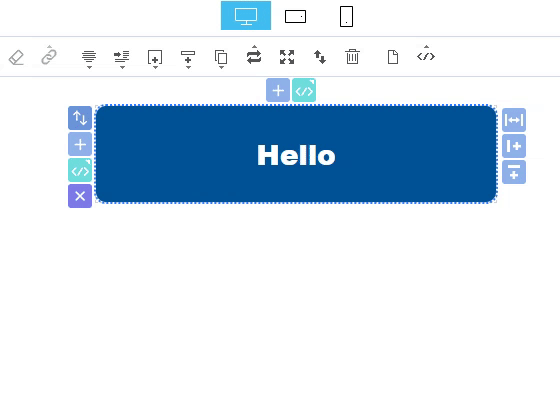Click the duplicate copy icon

click(221, 59)
